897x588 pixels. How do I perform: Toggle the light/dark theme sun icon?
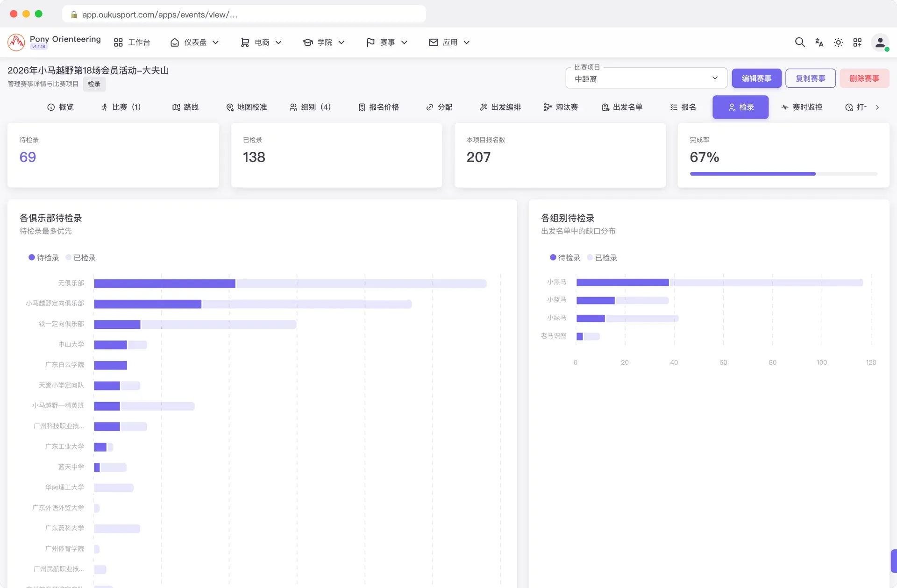tap(838, 43)
